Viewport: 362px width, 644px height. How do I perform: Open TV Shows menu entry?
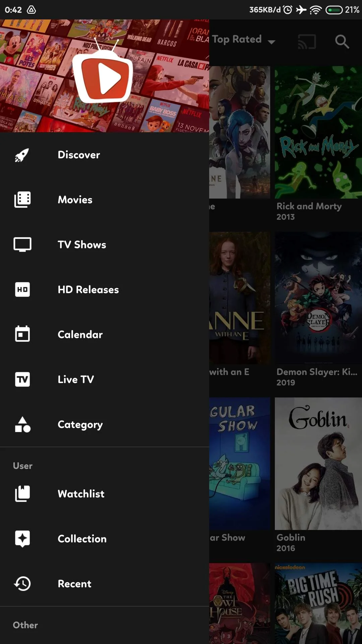105,245
